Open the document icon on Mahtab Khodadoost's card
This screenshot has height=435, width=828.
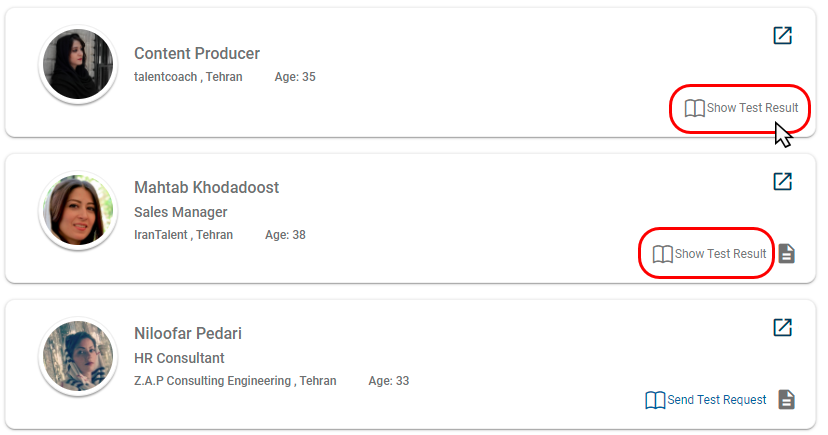(x=787, y=254)
